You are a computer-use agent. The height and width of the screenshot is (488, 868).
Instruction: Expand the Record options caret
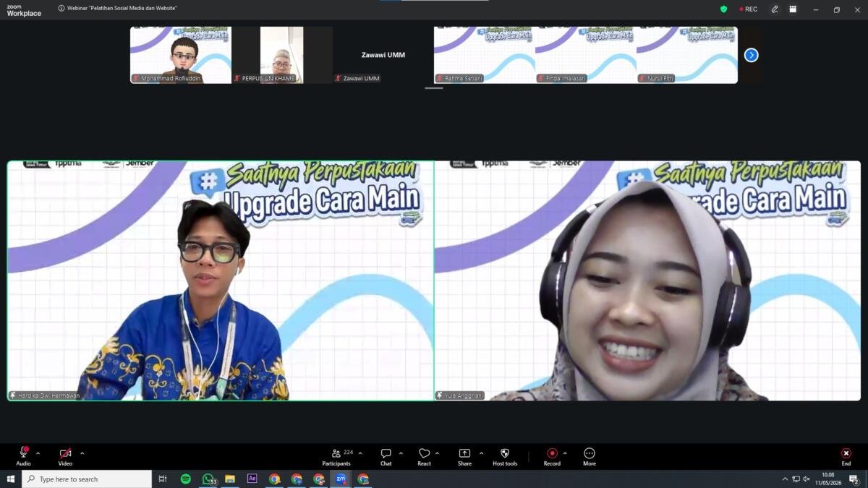tap(565, 453)
